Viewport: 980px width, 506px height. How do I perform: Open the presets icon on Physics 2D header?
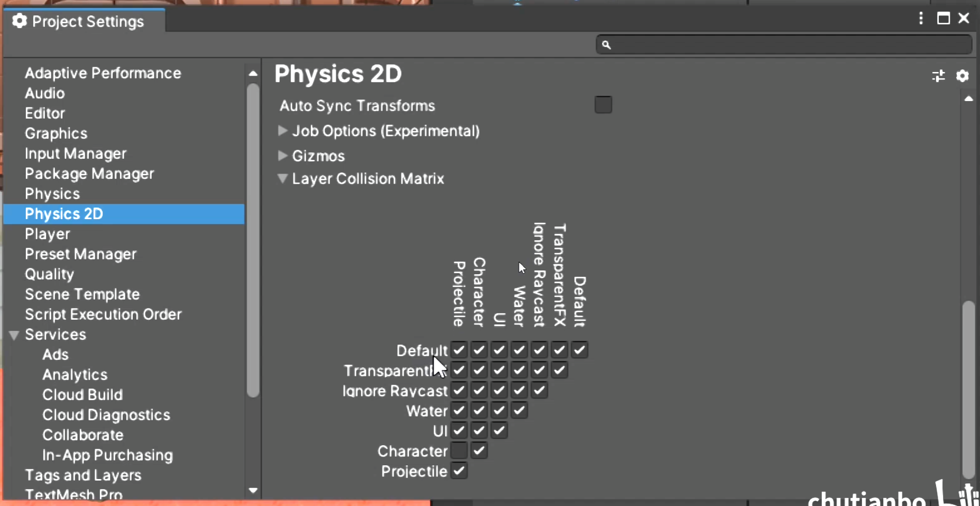(x=939, y=76)
